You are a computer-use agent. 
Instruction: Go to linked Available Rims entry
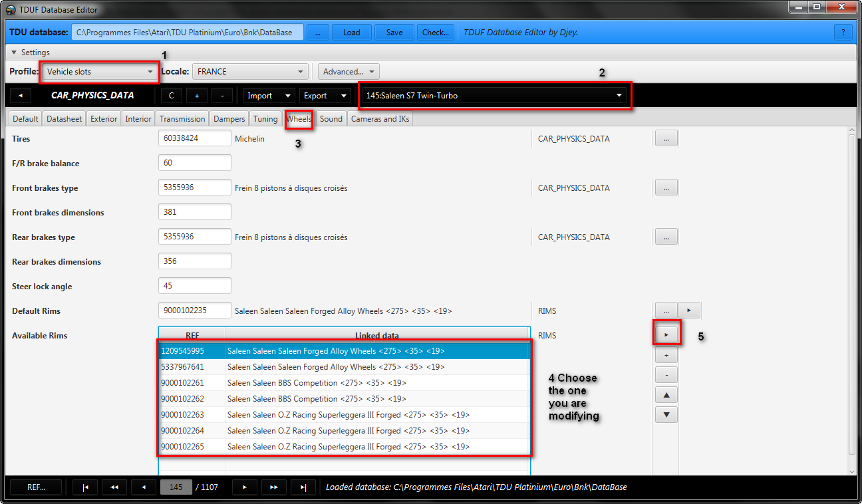(666, 335)
